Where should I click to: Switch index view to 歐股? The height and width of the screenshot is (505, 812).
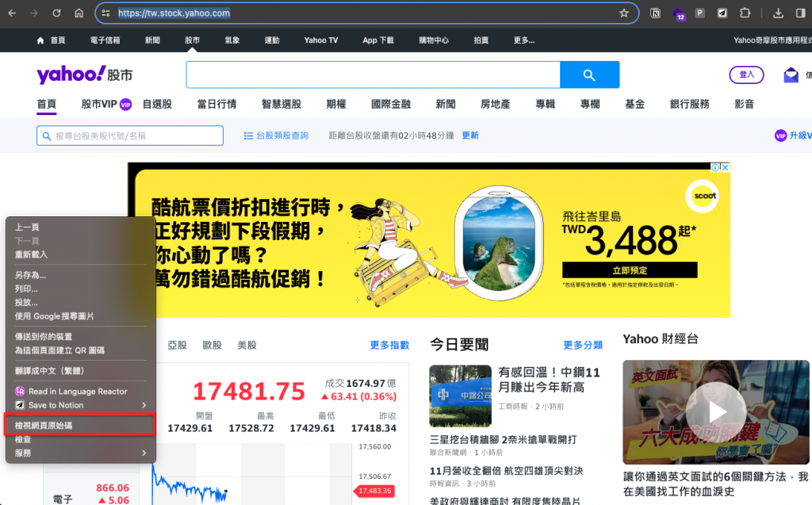[212, 345]
